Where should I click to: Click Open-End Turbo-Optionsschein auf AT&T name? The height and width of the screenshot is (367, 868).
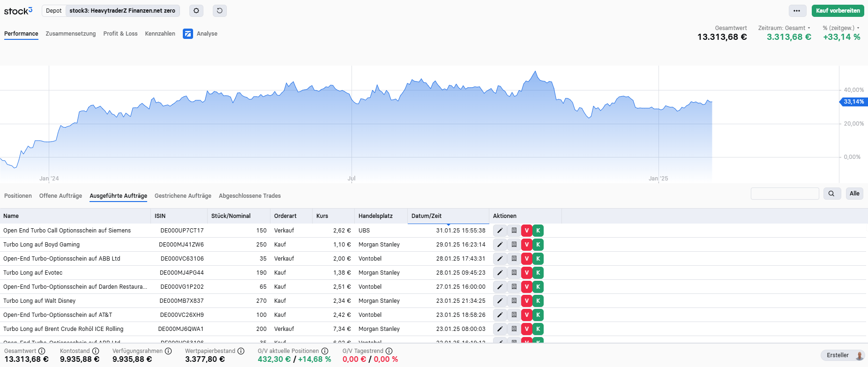pos(58,315)
